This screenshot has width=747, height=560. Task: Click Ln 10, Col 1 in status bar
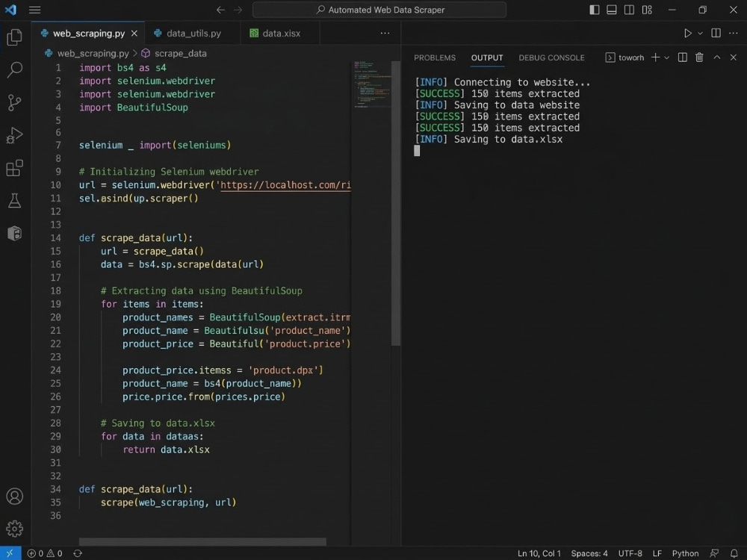click(x=539, y=553)
